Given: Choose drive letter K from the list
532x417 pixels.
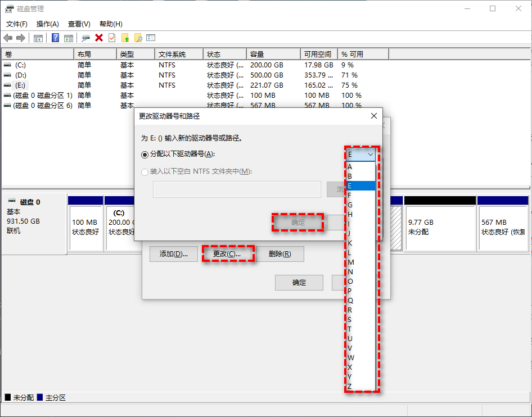Looking at the screenshot, I should [x=360, y=243].
